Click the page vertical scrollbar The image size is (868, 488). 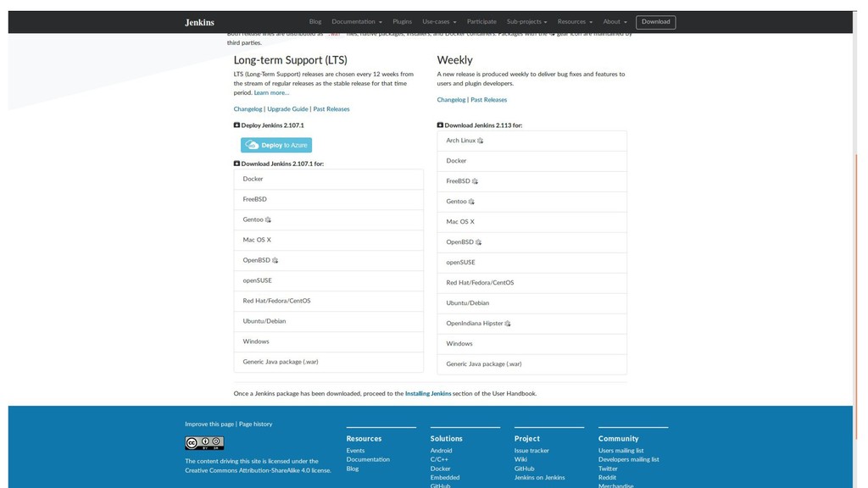pos(856,299)
